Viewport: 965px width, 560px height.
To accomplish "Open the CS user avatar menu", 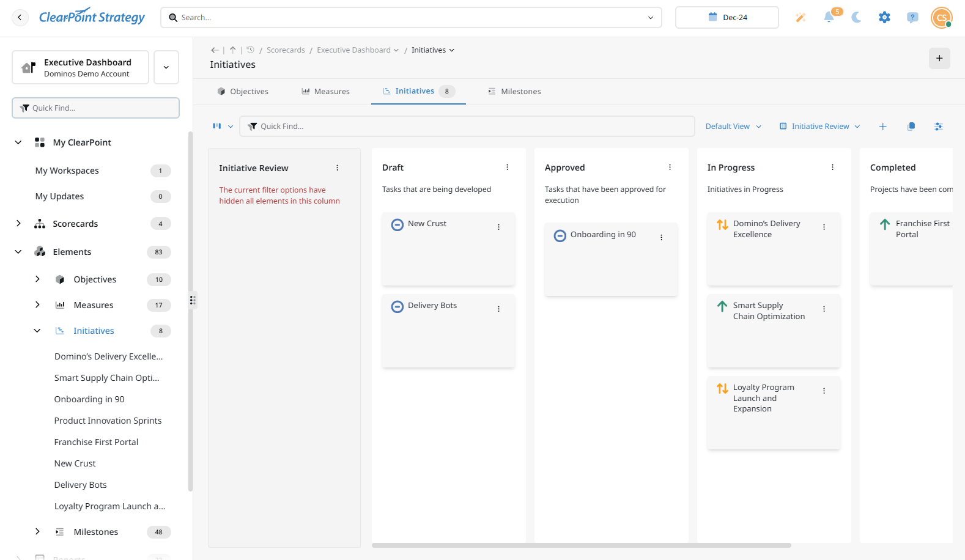I will click(x=942, y=18).
